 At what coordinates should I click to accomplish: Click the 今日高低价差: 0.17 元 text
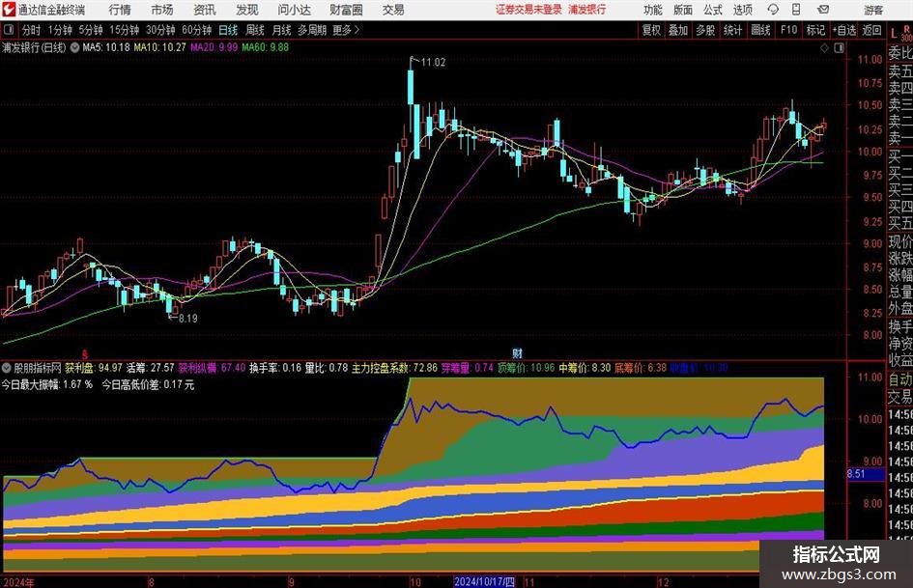click(148, 385)
